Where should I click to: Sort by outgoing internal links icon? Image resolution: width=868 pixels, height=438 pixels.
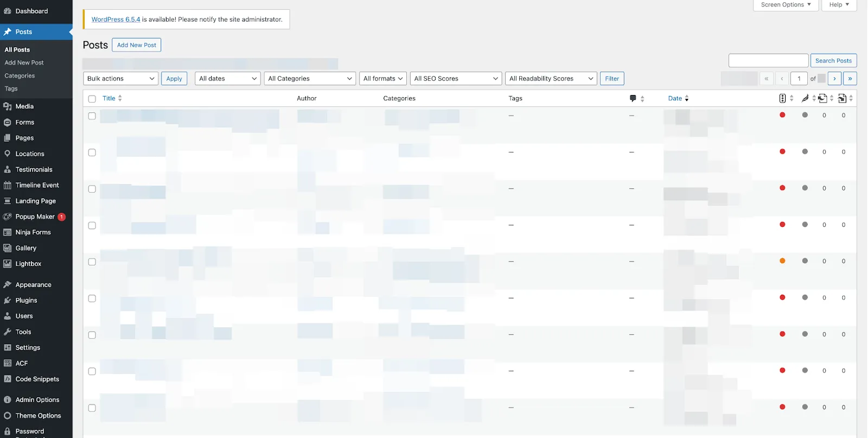click(823, 98)
